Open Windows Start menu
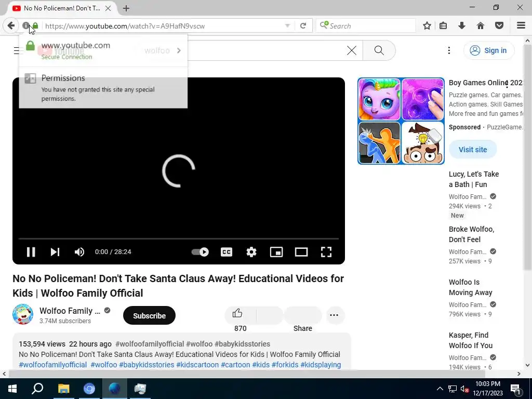Viewport: 532px width, 399px height. coord(12,389)
